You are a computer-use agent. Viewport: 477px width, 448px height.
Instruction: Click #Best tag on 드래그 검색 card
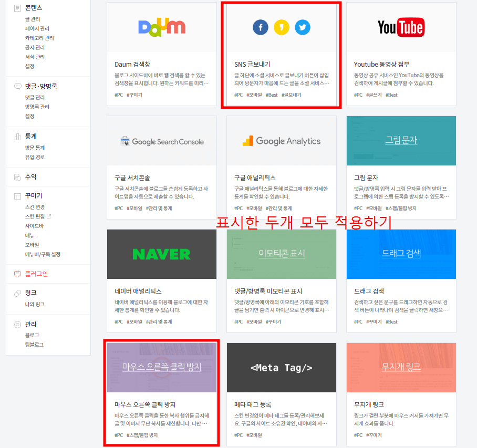pyautogui.click(x=391, y=322)
